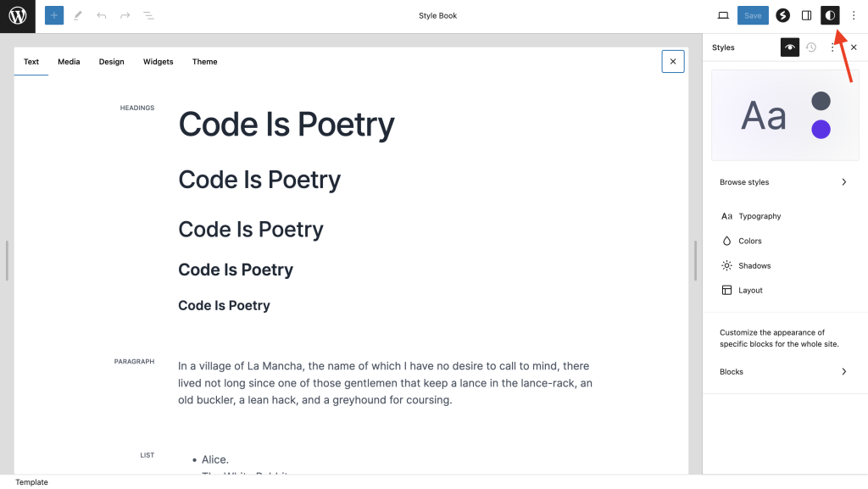Click the undo arrow icon
868x489 pixels.
coord(102,15)
